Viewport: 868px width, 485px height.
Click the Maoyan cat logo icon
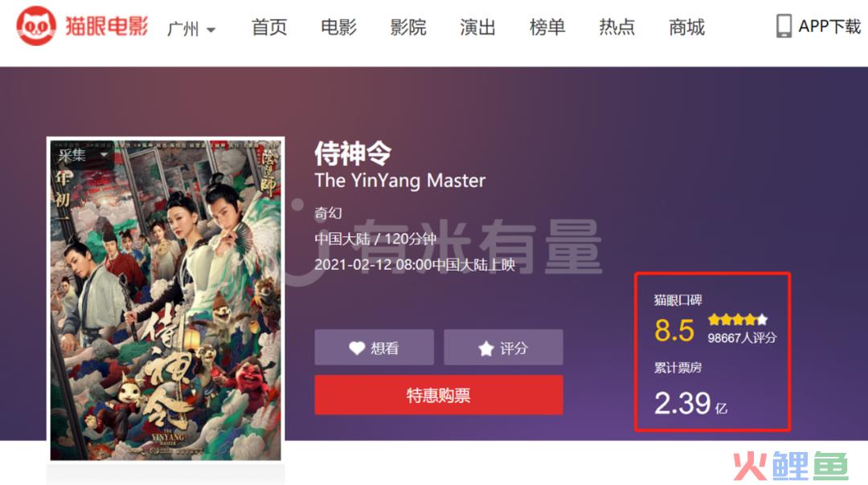[36, 26]
